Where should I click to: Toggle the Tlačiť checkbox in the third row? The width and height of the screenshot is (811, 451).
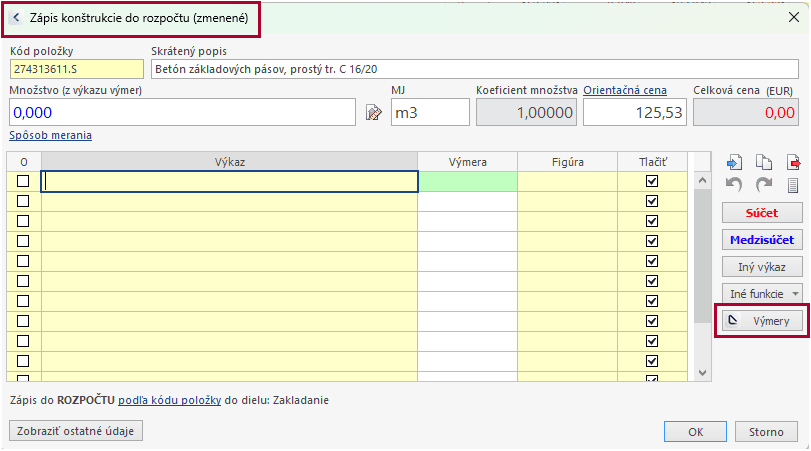tap(652, 221)
